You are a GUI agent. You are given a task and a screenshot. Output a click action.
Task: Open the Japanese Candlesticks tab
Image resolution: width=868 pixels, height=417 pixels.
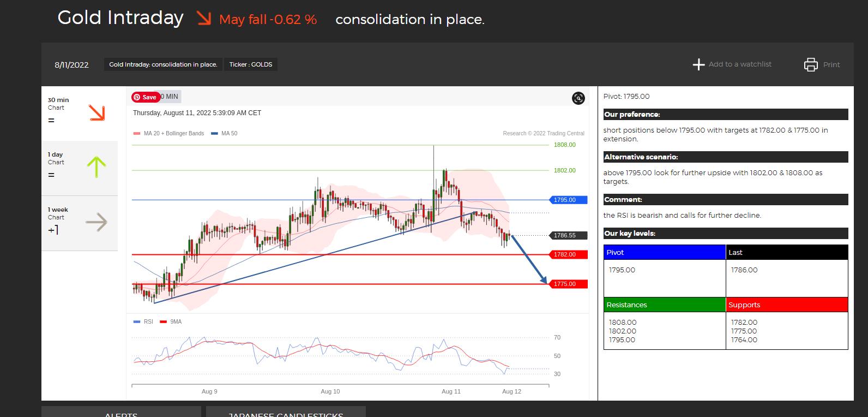click(286, 413)
